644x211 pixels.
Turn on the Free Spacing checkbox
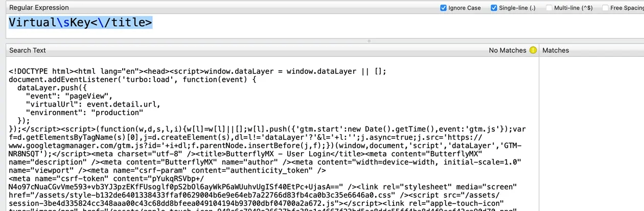[x=605, y=8]
